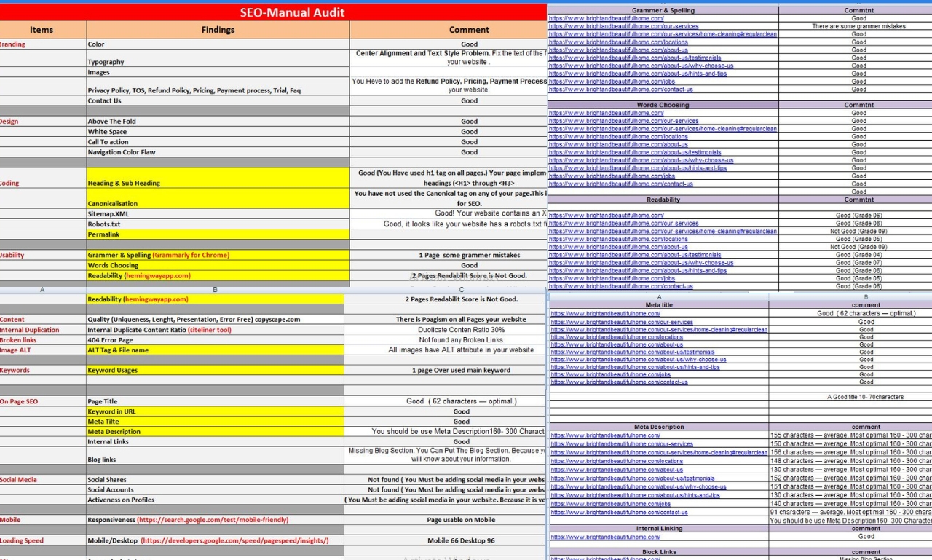932x560 pixels.
Task: Click the yellow Heading & Sub Heading cell
Action: (217, 183)
